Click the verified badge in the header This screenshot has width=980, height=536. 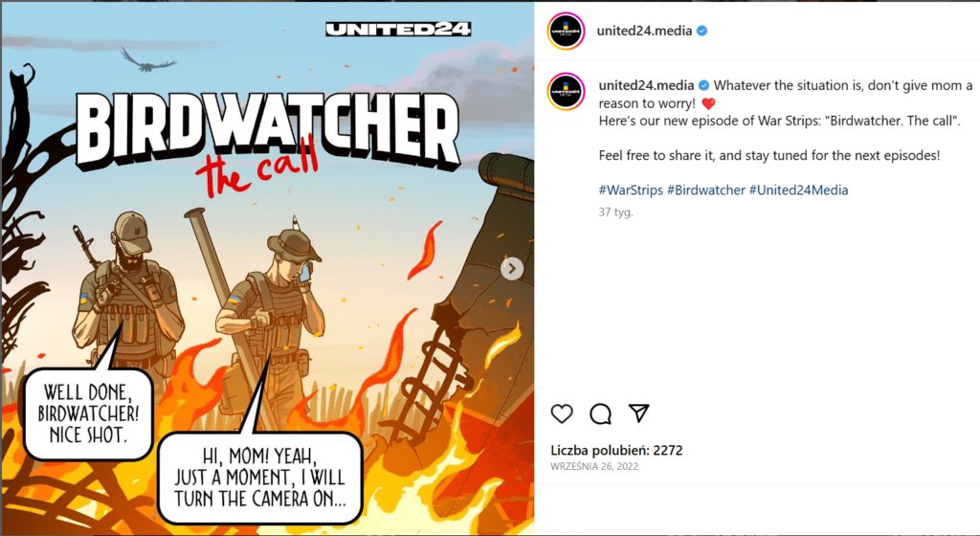[702, 31]
